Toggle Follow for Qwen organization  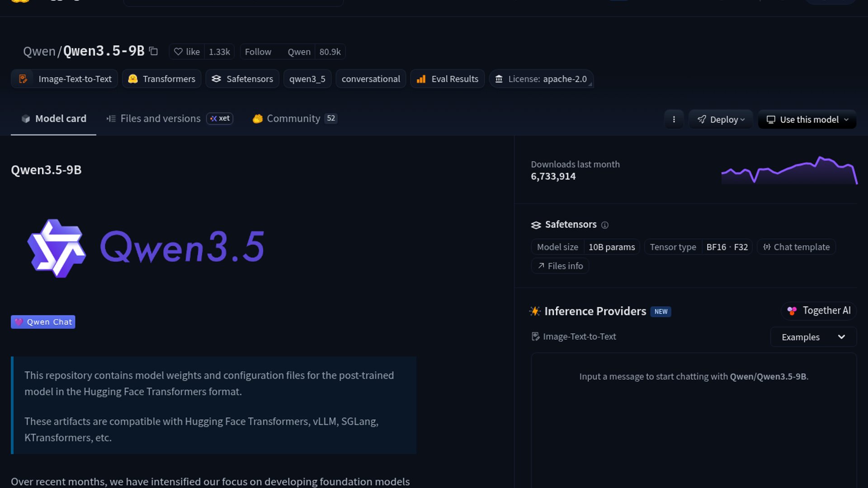coord(258,52)
